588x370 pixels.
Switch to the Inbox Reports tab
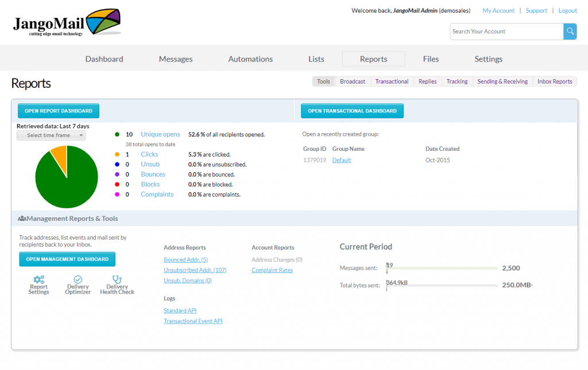(x=555, y=81)
